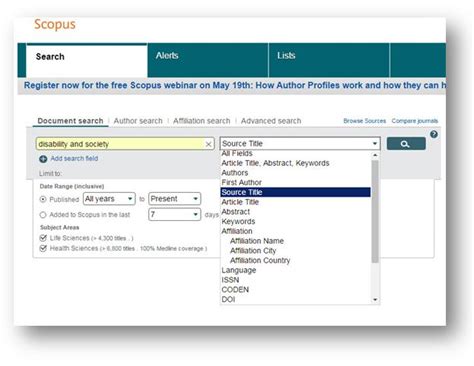Switch to the Alerts tab
Image resolution: width=474 pixels, height=366 pixels.
click(x=208, y=60)
